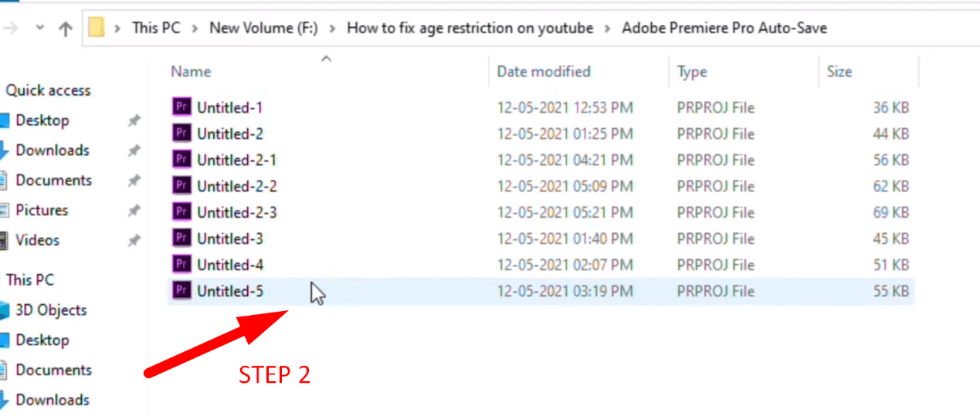This screenshot has height=416, width=980.
Task: Select the file named Untitled-4
Action: point(230,265)
